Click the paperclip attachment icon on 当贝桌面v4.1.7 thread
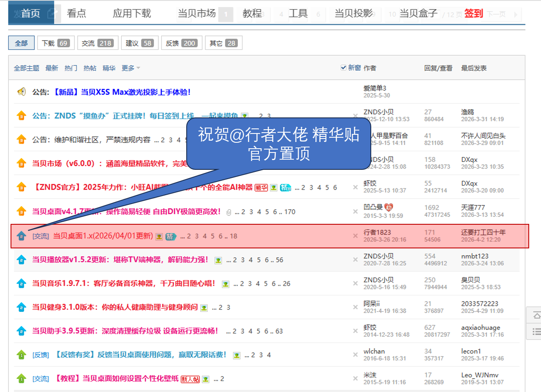The width and height of the screenshot is (541, 392). [x=229, y=212]
